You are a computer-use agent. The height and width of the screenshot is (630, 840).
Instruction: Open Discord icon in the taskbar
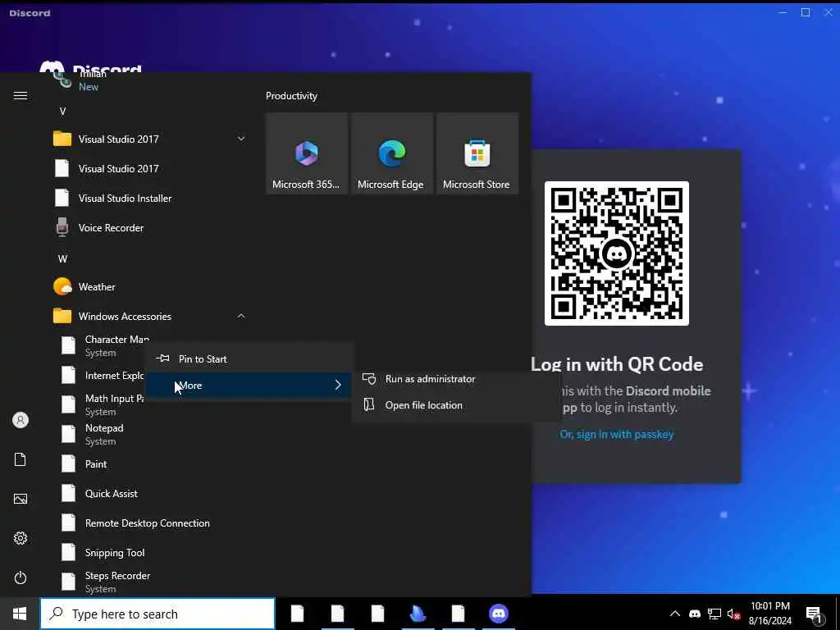[499, 614]
